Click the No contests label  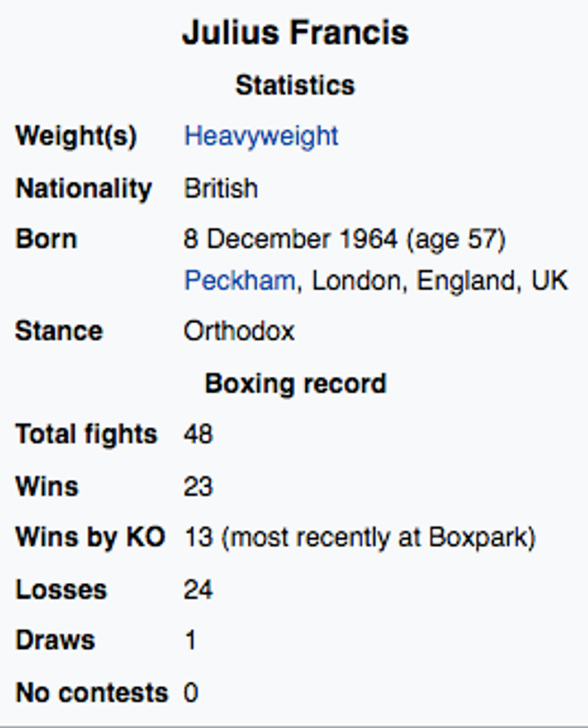91,693
